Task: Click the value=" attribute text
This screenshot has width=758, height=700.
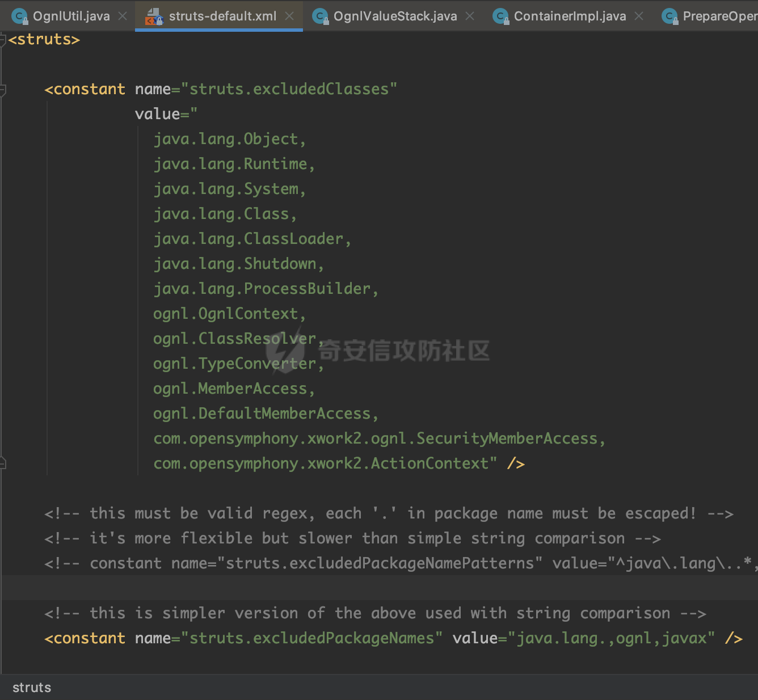Action: [x=166, y=114]
